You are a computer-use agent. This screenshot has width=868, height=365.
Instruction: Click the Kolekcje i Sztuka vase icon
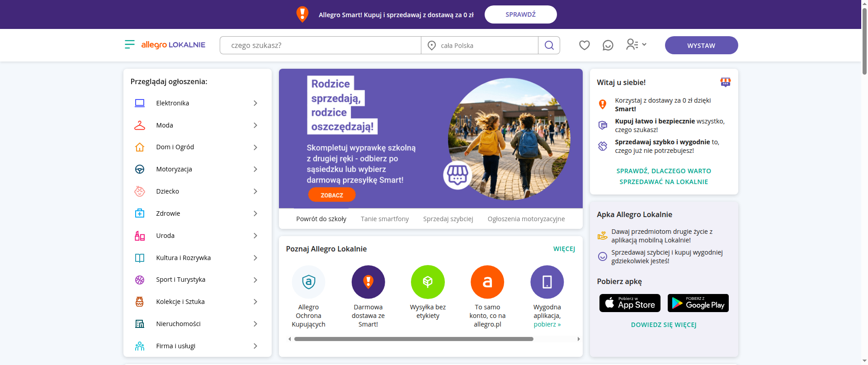click(140, 302)
